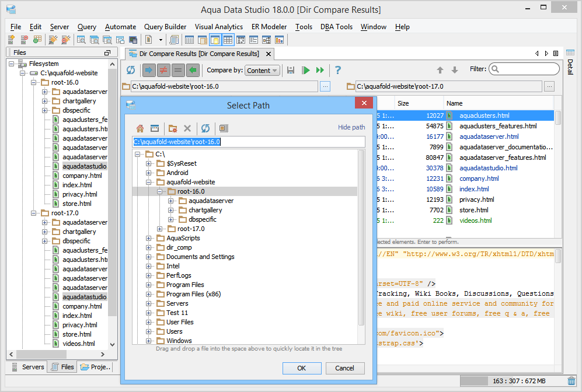The image size is (582, 392).
Task: Expand the Program Files (x86) folder
Action: pyautogui.click(x=148, y=294)
